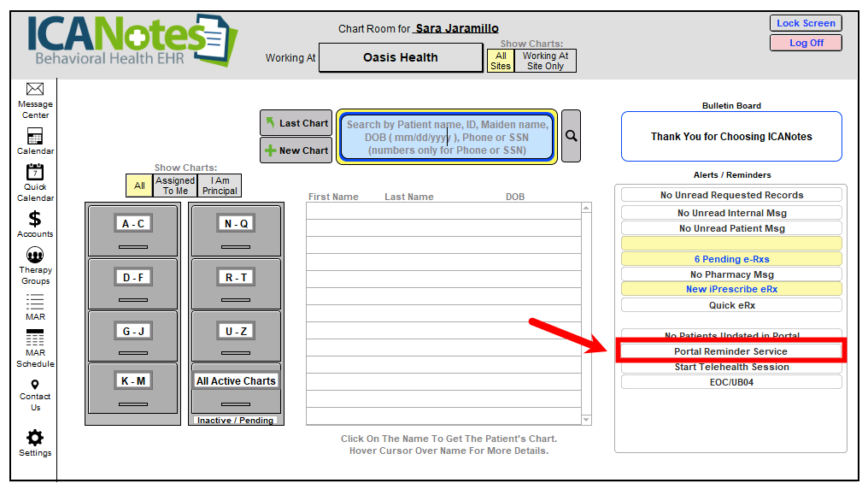
Task: Click the patient list scroll down arrow
Action: pyautogui.click(x=586, y=420)
